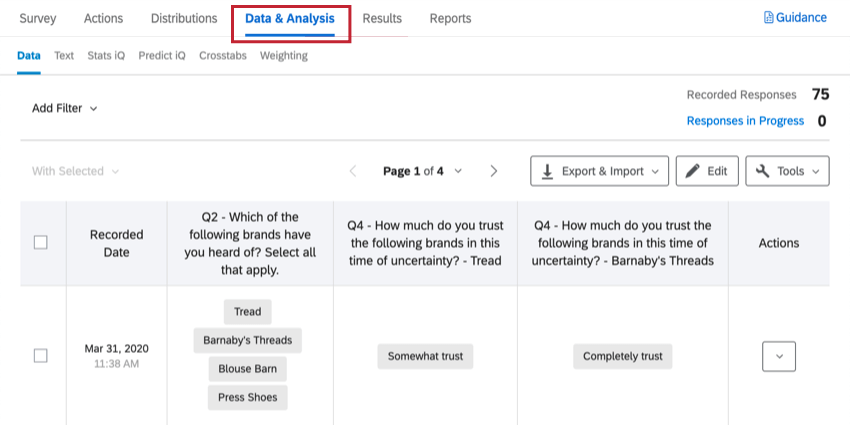Open the row Actions dropdown arrow

[779, 356]
